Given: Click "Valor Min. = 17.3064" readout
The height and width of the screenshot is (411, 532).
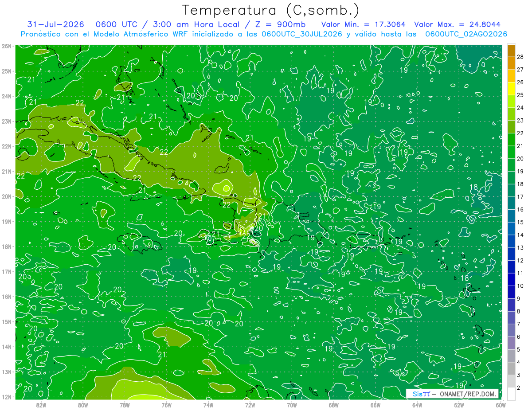Looking at the screenshot, I should pos(363,24).
